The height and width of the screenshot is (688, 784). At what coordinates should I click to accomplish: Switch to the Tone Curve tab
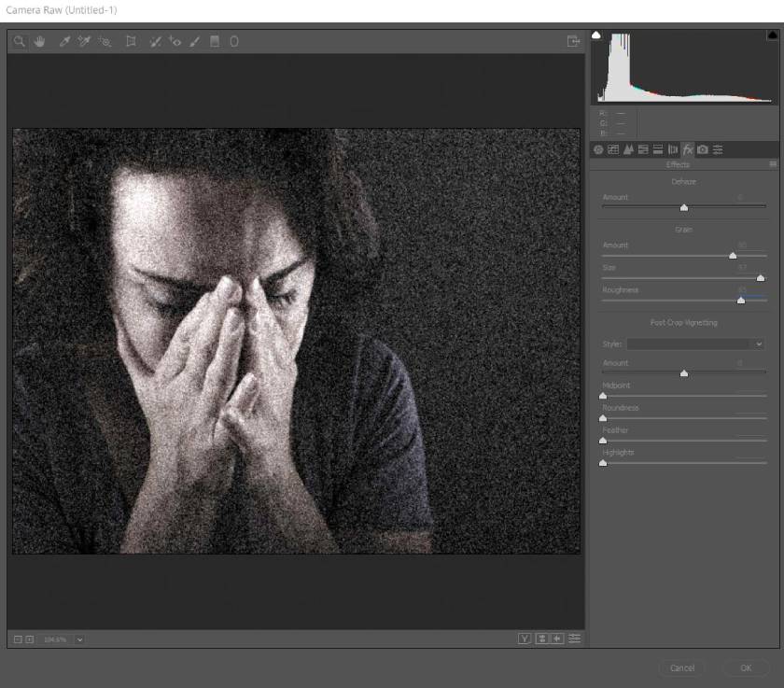(x=613, y=149)
